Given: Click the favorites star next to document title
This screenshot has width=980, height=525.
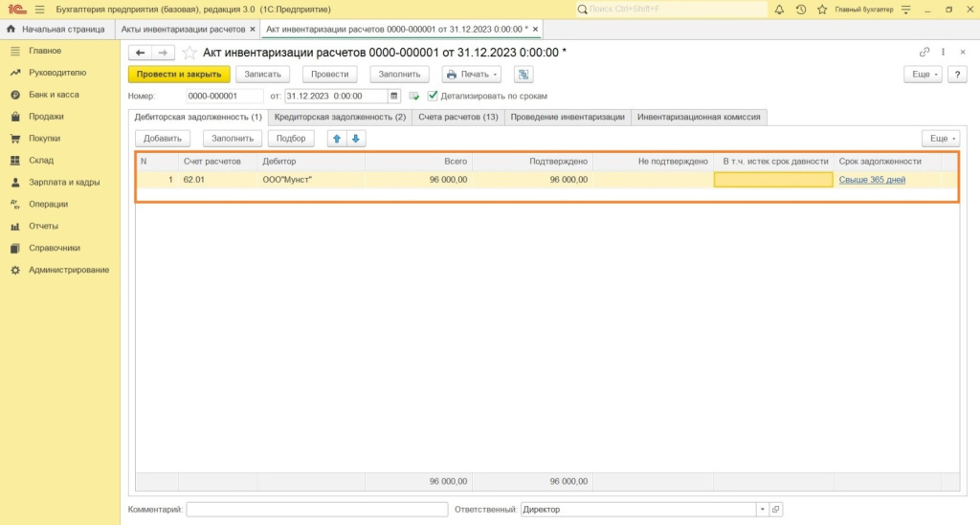Looking at the screenshot, I should pos(189,53).
